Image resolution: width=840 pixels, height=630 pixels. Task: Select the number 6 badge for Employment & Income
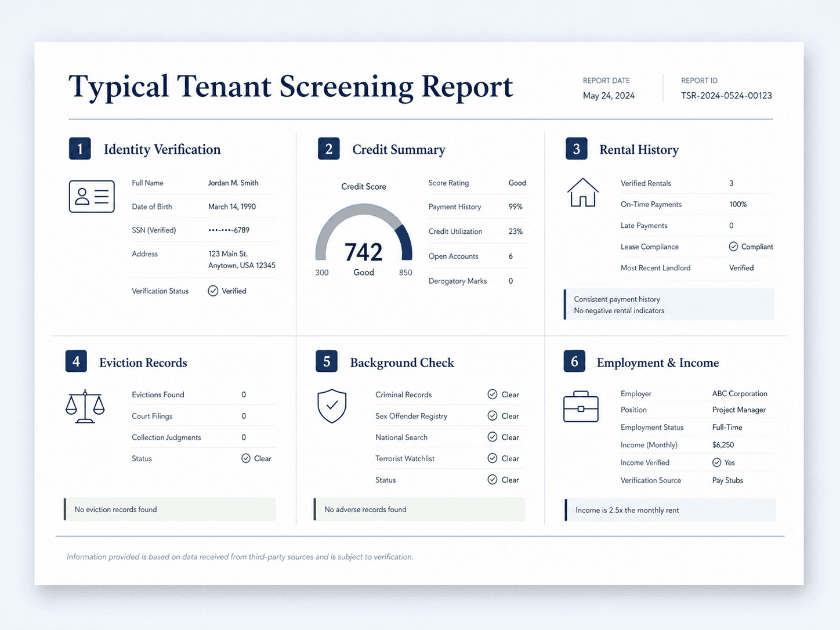point(574,361)
